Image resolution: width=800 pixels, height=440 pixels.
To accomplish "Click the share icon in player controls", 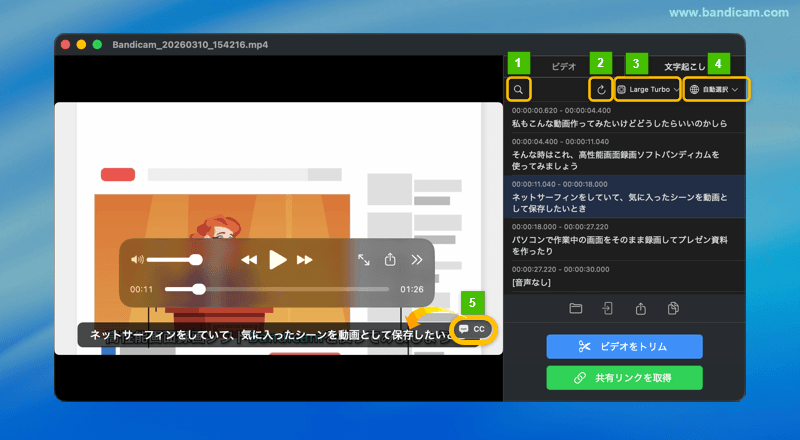I will [x=390, y=259].
